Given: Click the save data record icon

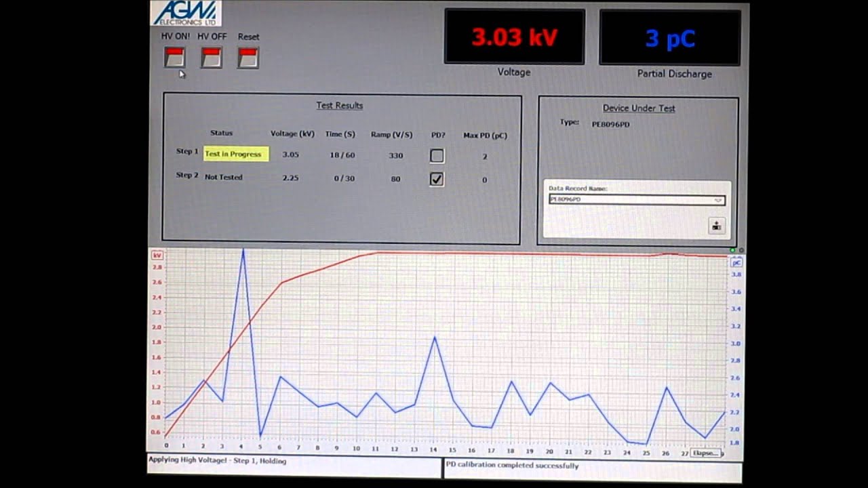Looking at the screenshot, I should click(717, 226).
